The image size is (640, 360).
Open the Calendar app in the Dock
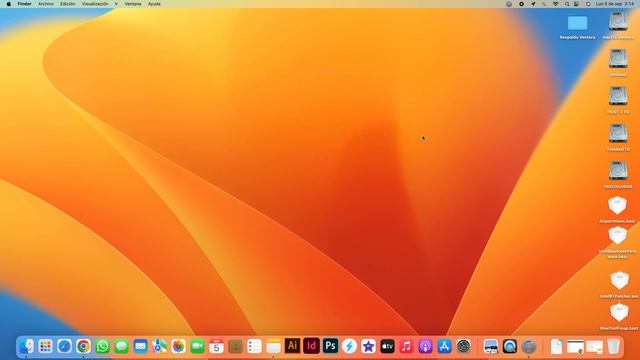[x=216, y=346]
